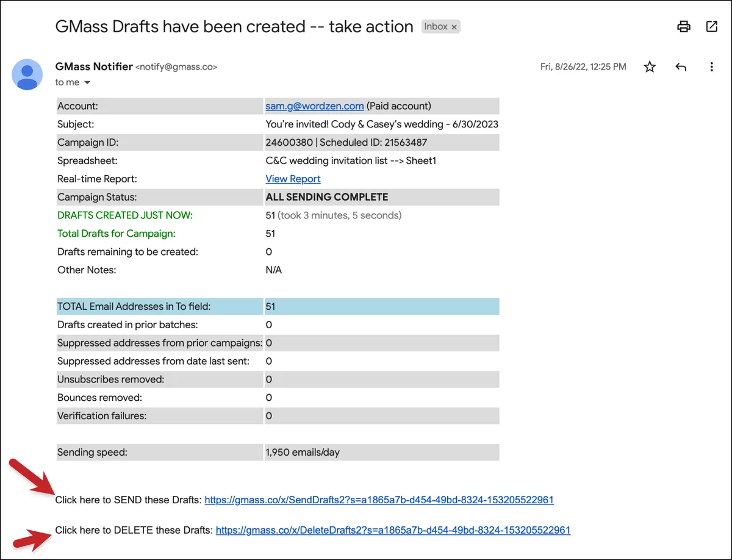Click the GMass Notifier sender avatar
The image size is (732, 560).
(x=27, y=74)
